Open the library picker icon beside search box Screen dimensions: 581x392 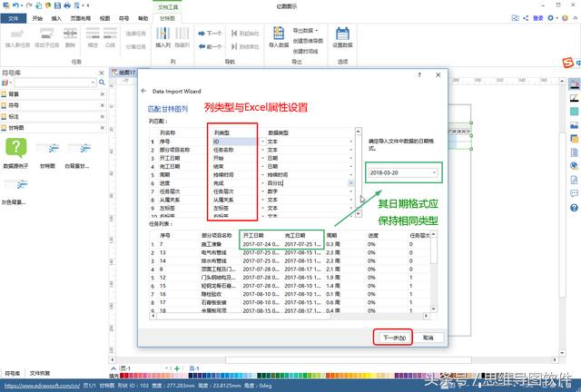point(5,83)
